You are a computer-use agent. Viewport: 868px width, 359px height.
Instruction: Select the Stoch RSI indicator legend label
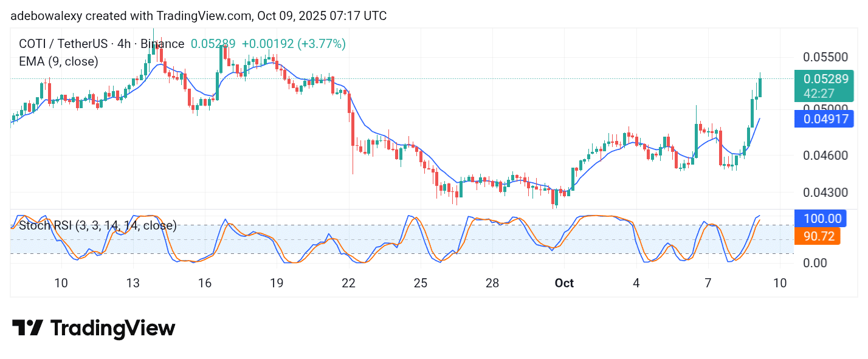[x=98, y=226]
